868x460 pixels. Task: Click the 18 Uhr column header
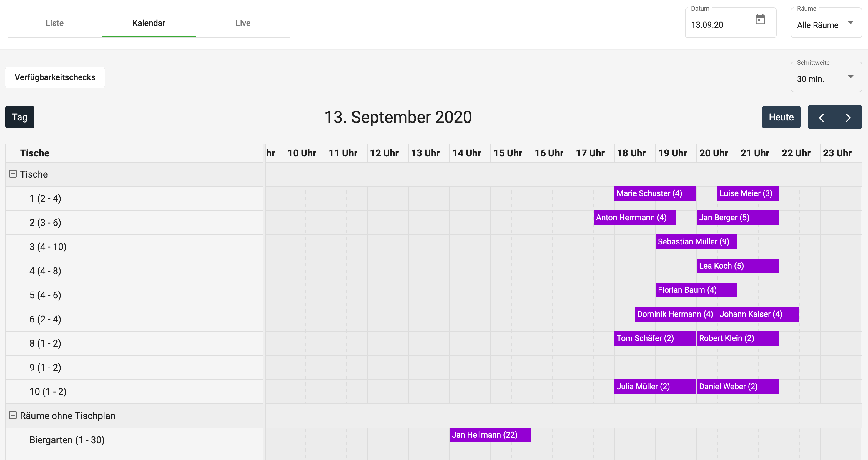click(631, 153)
